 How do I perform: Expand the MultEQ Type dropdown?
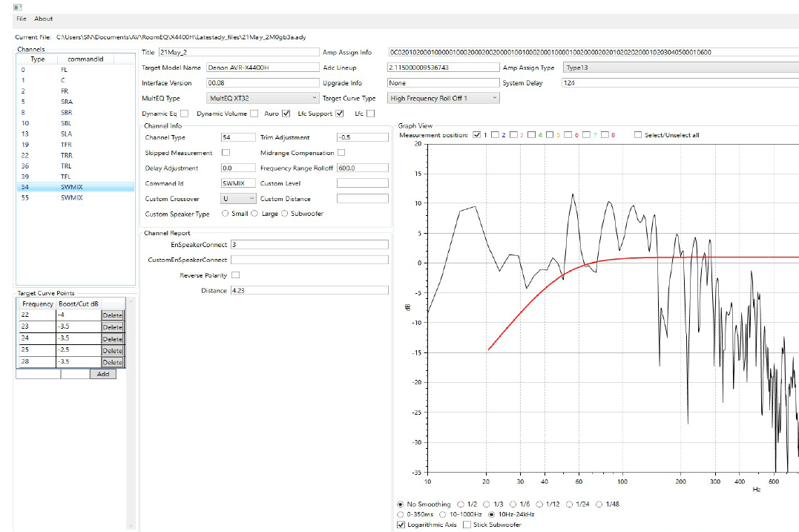263,98
